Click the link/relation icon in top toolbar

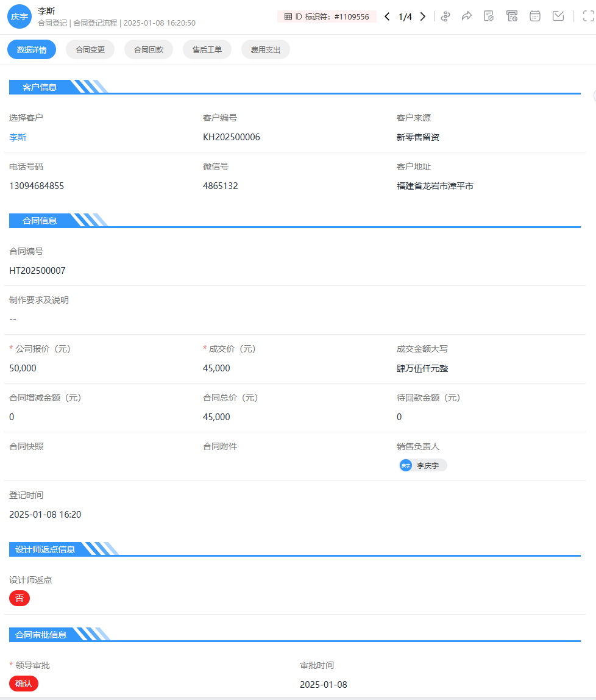pos(445,16)
